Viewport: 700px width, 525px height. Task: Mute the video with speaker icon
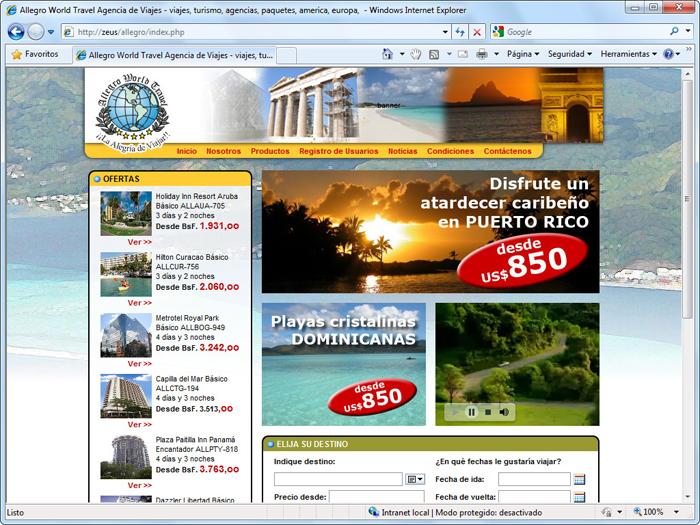(x=504, y=411)
